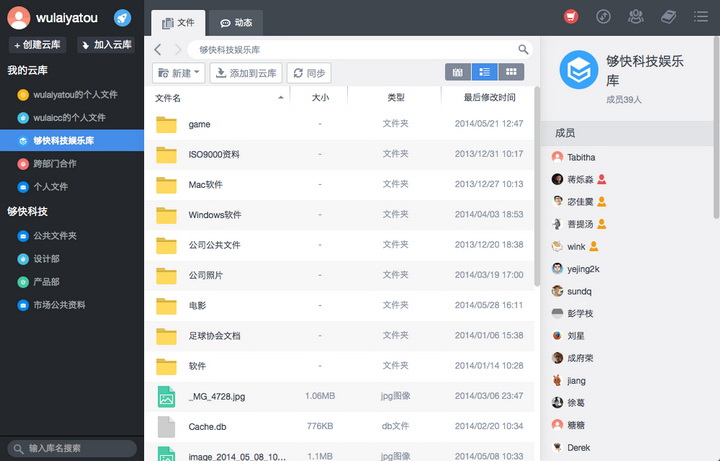The height and width of the screenshot is (461, 720).
Task: Switch to the 动态 tab
Action: point(236,22)
